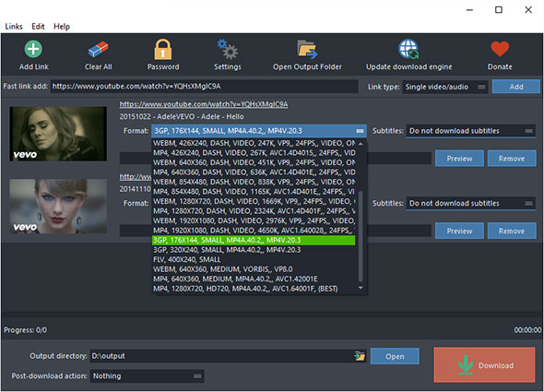Viewport: 544px width, 392px height.
Task: Click Open Output Folder icon
Action: point(307,49)
